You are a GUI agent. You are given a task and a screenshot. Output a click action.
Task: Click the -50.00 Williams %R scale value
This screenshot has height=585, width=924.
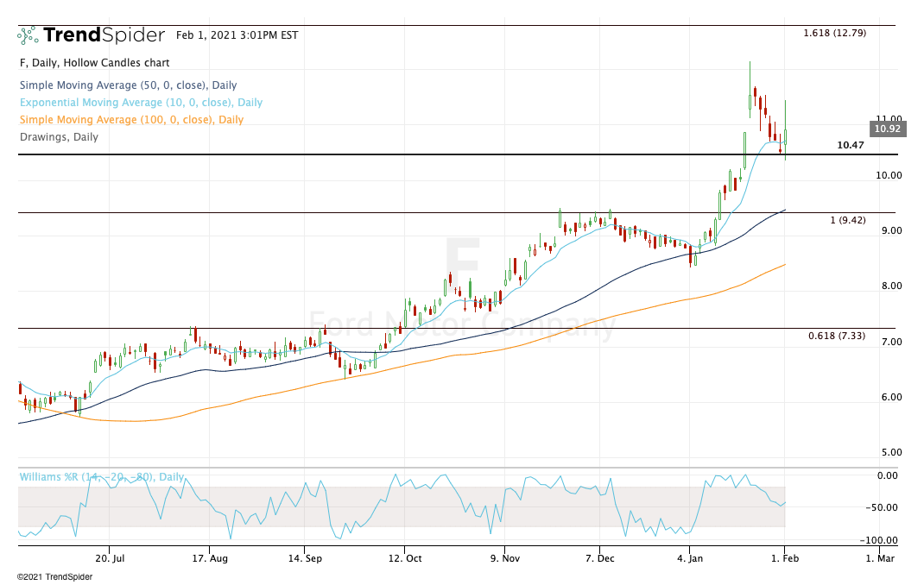coord(883,507)
